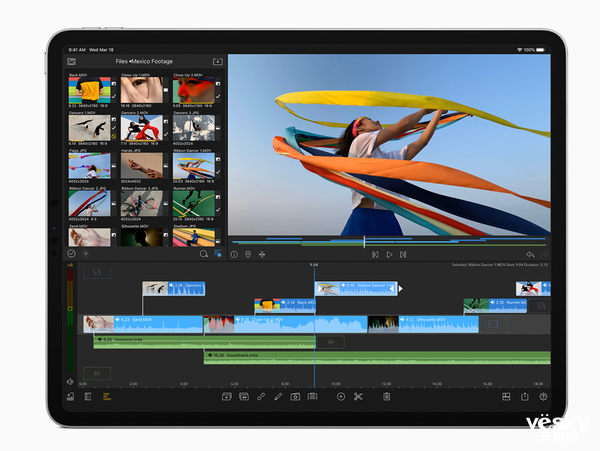The image size is (600, 451).
Task: Jump to previous edit in preview controls
Action: 374,254
